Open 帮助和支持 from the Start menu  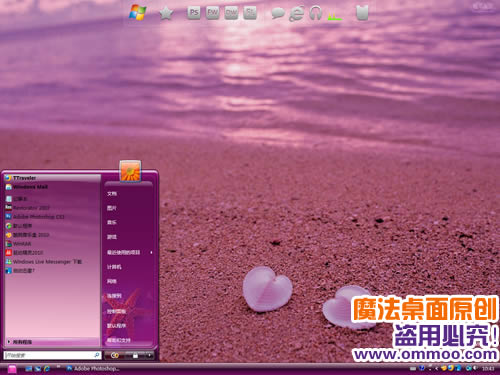tap(119, 340)
